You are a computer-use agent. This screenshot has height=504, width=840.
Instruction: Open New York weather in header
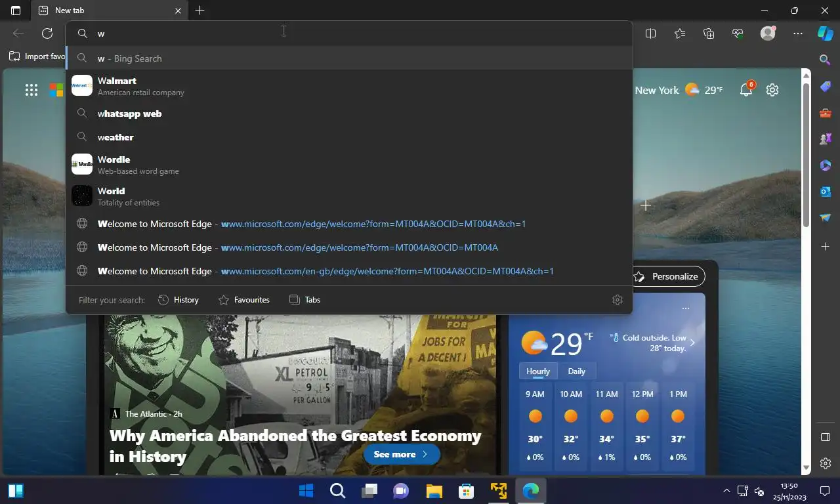tap(679, 90)
